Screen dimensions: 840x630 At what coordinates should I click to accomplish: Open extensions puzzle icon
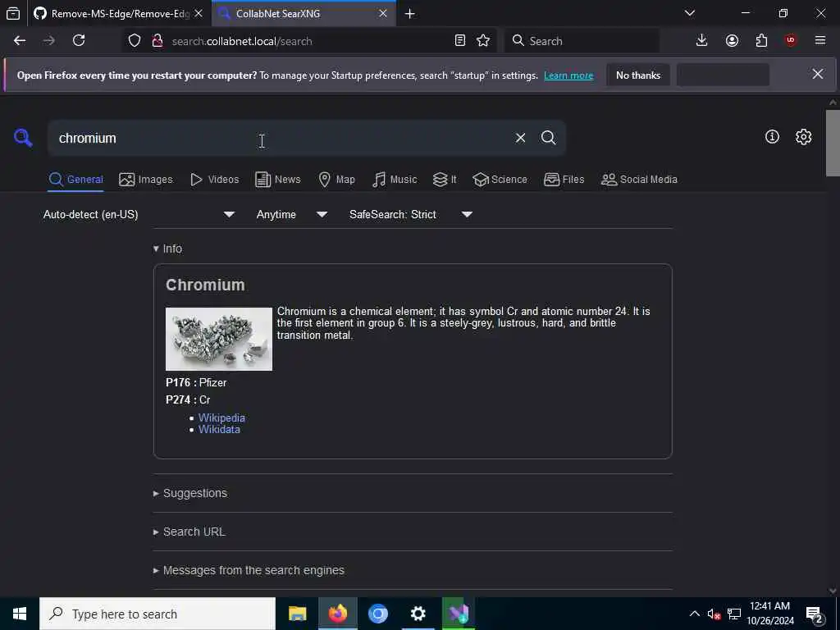(761, 41)
